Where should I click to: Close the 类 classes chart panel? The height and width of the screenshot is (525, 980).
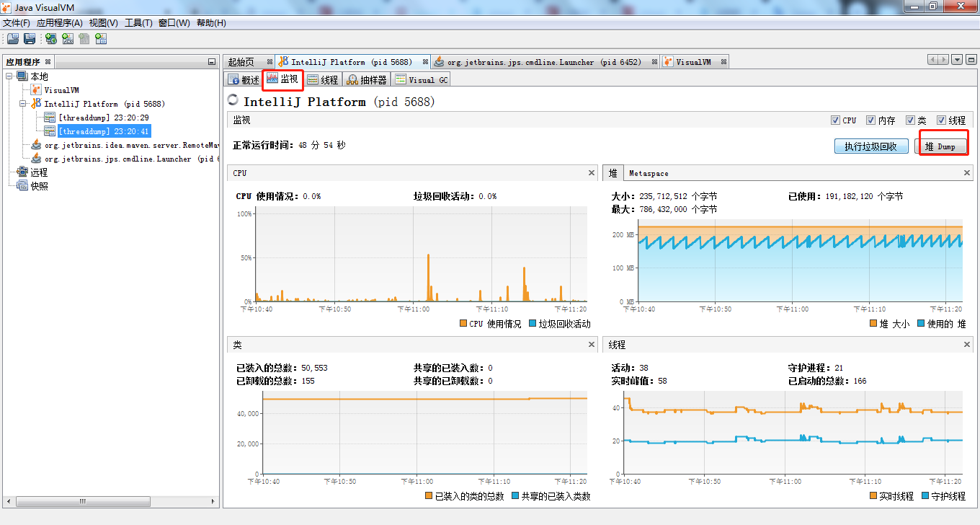point(592,345)
